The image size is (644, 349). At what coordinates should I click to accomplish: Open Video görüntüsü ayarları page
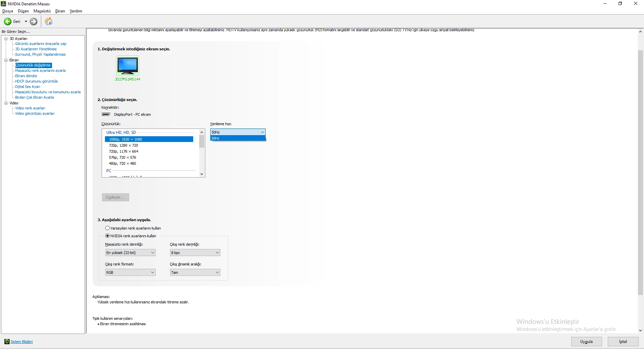(x=35, y=113)
